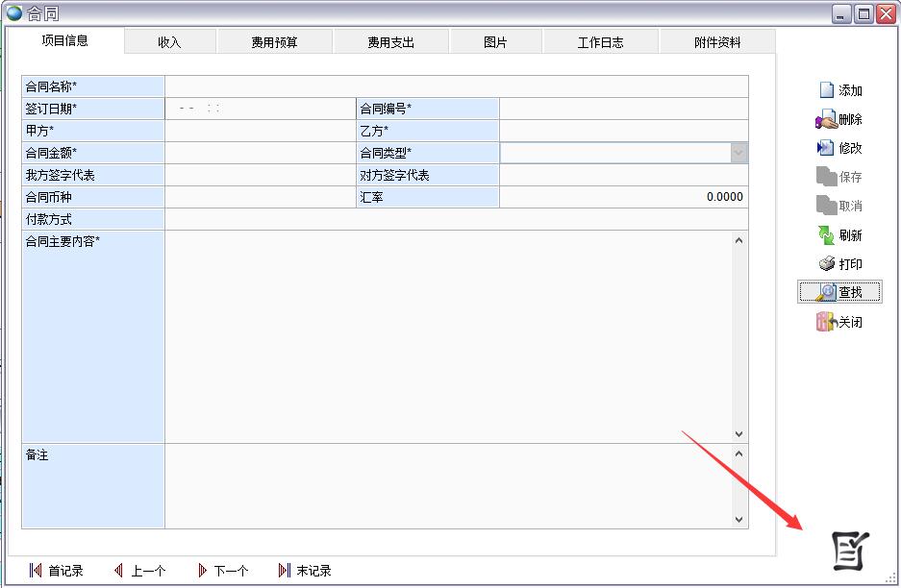Click the 合同名称 input field
The image size is (901, 588).
tap(456, 86)
